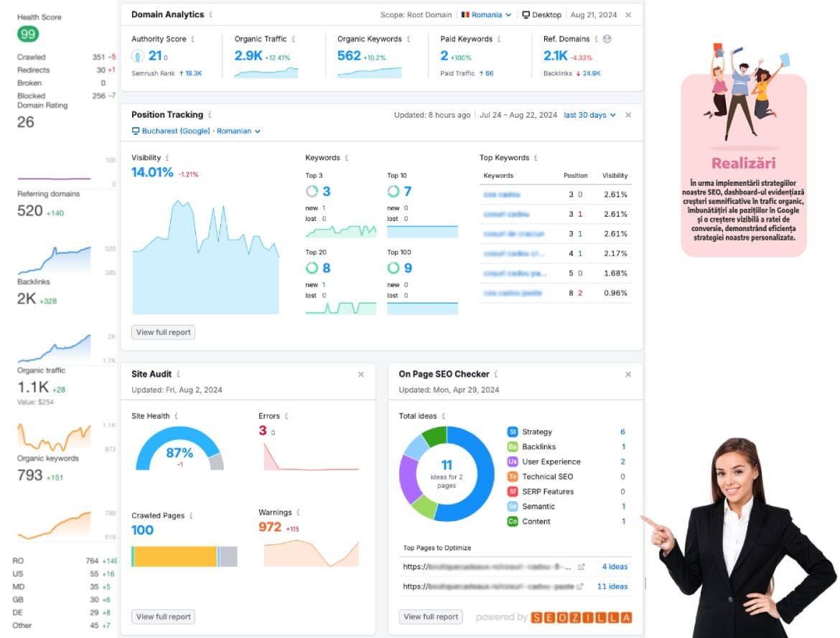The image size is (840, 638).
Task: Click the SERP Features category icon
Action: pyautogui.click(x=513, y=492)
